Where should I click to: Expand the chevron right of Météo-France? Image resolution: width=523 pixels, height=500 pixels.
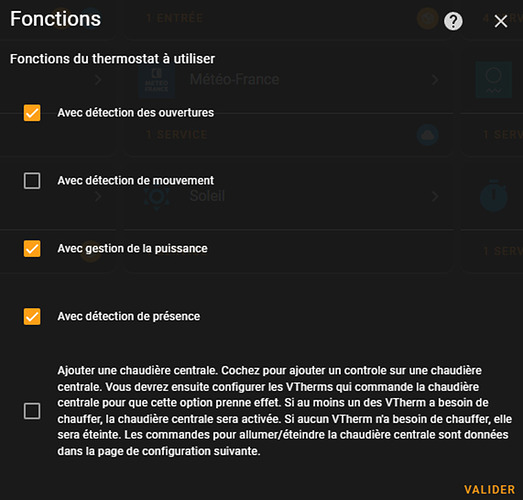point(435,80)
